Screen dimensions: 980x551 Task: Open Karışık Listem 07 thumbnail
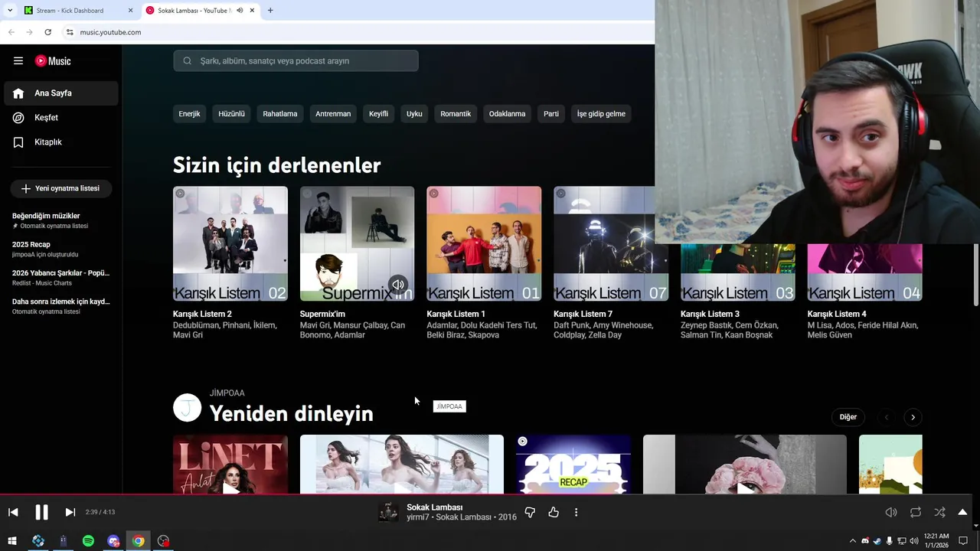click(x=611, y=244)
